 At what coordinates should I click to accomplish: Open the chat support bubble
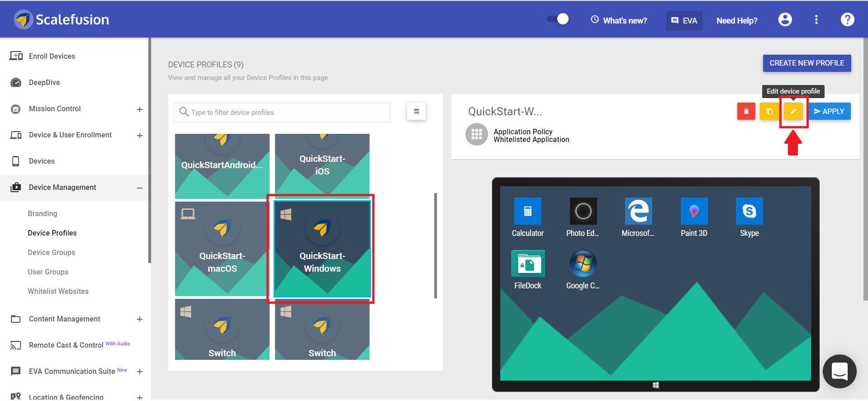click(x=840, y=371)
